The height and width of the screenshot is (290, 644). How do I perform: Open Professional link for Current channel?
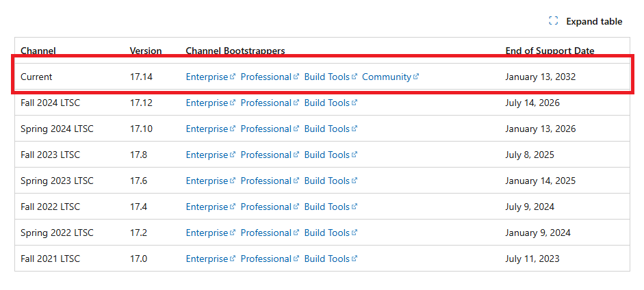pos(266,77)
